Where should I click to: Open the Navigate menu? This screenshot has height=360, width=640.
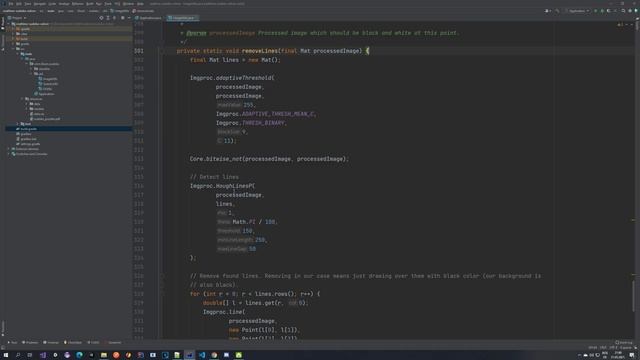(40, 4)
